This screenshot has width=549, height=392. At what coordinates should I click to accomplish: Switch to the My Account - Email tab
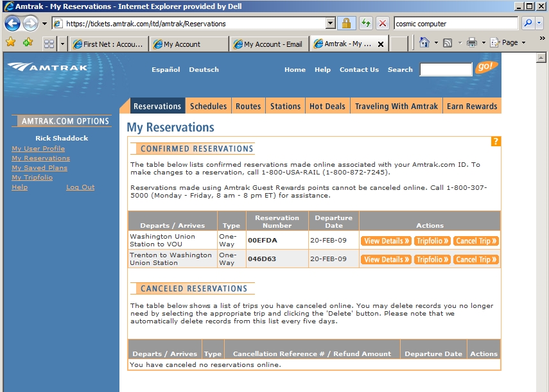tap(270, 44)
